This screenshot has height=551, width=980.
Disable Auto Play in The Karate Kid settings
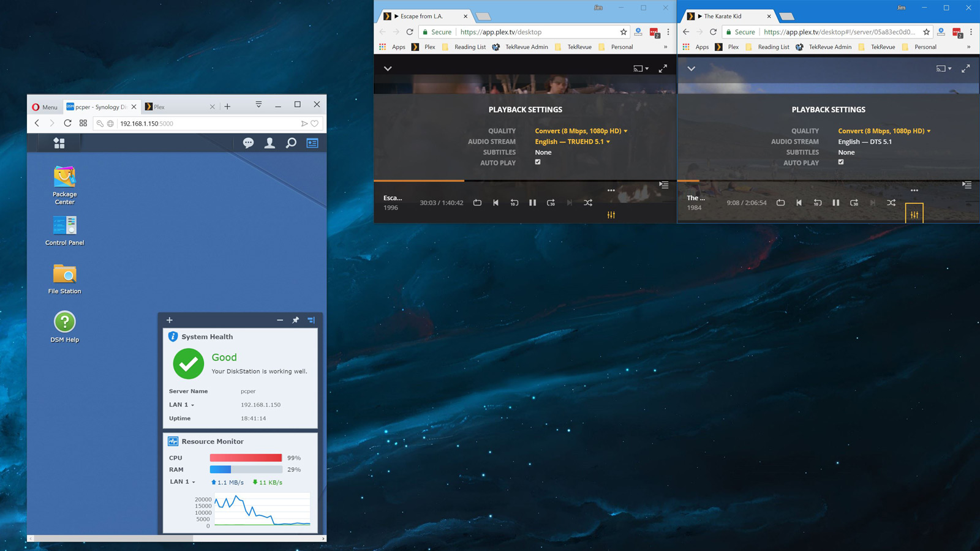tap(840, 162)
